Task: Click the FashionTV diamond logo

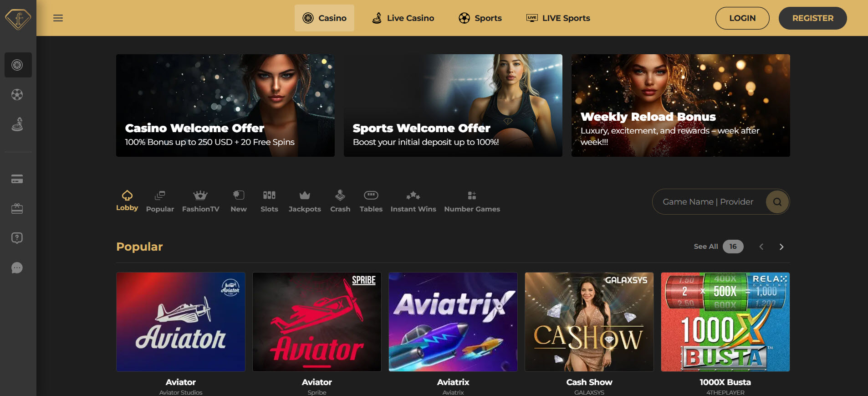Action: coord(18,19)
